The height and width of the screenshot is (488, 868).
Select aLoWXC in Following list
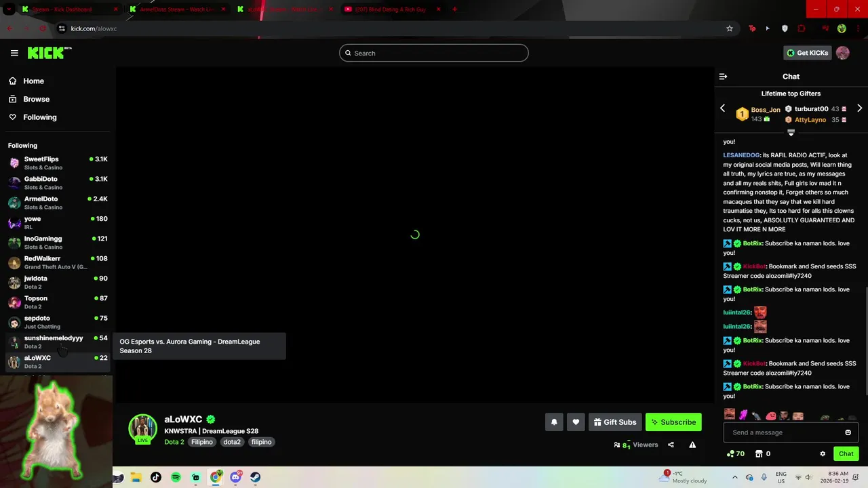57,361
